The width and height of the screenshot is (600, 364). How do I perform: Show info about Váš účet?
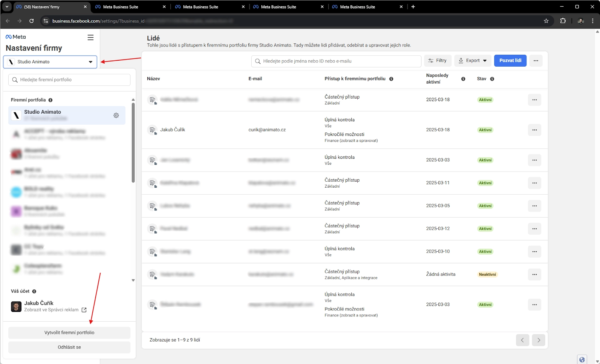34,291
